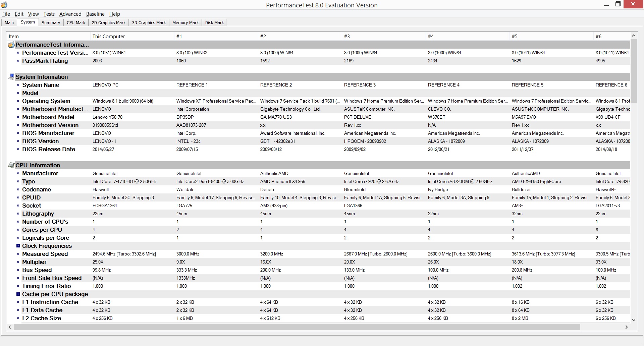
Task: Open the File menu
Action: pyautogui.click(x=6, y=14)
